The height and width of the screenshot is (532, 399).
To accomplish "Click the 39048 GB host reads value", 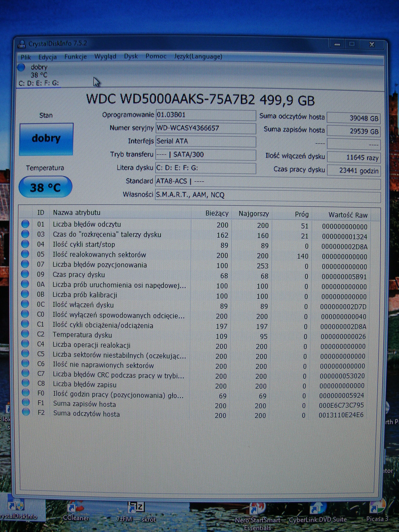I will [x=354, y=118].
